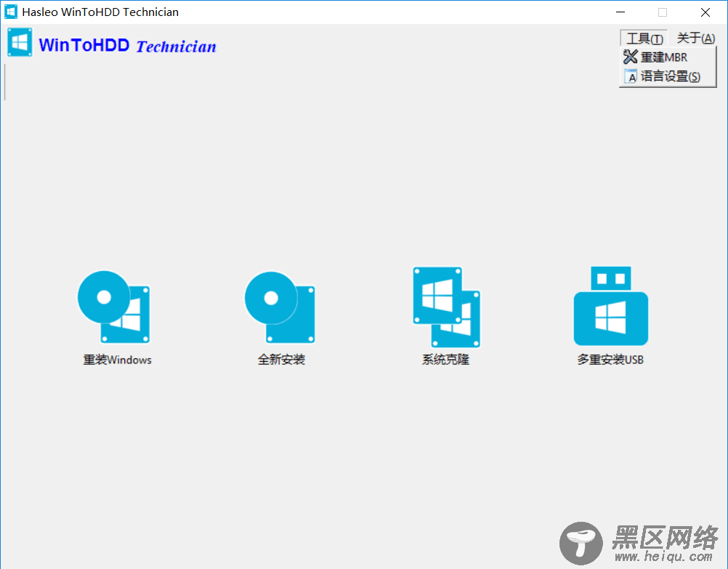Click the WinToHDD Technician heading text
The width and height of the screenshot is (728, 569).
click(128, 46)
